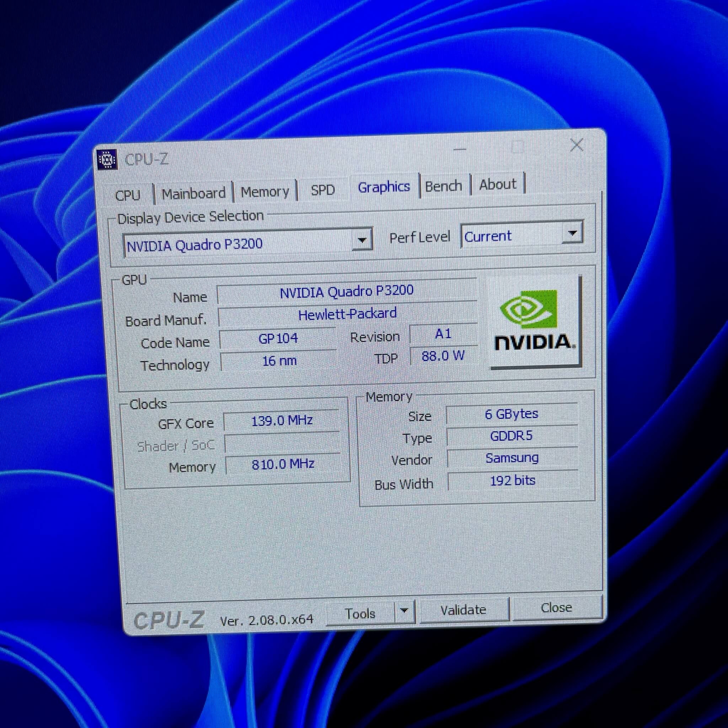This screenshot has height=728, width=728.
Task: Switch to the CPU tab
Action: coord(128,195)
